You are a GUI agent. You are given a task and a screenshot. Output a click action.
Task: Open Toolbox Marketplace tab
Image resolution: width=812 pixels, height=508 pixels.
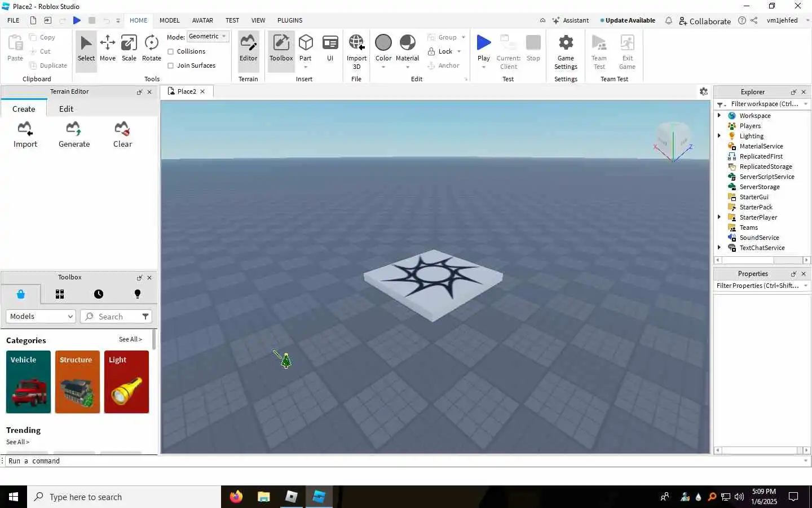[21, 294]
